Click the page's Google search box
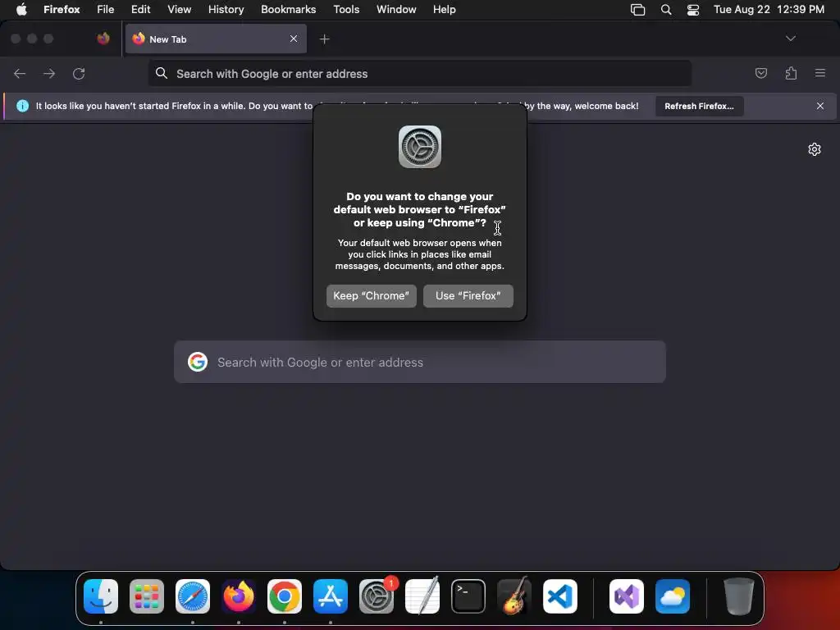 419,362
